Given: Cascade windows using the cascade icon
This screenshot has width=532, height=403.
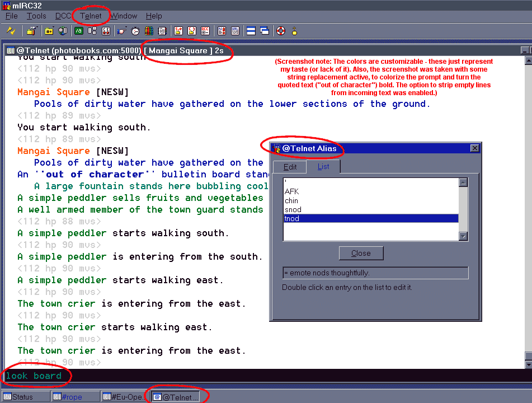Looking at the screenshot, I should click(x=264, y=31).
